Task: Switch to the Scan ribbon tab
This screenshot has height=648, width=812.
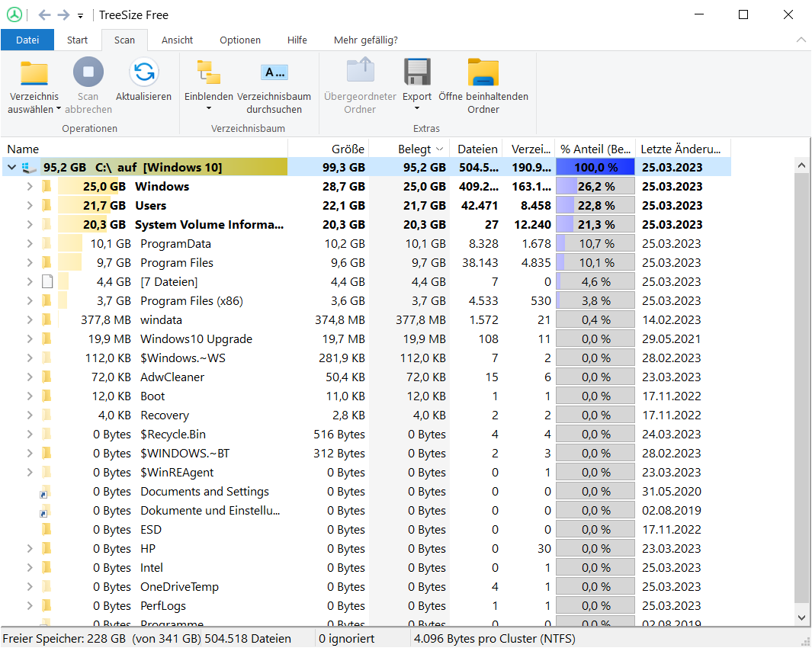Action: (124, 40)
